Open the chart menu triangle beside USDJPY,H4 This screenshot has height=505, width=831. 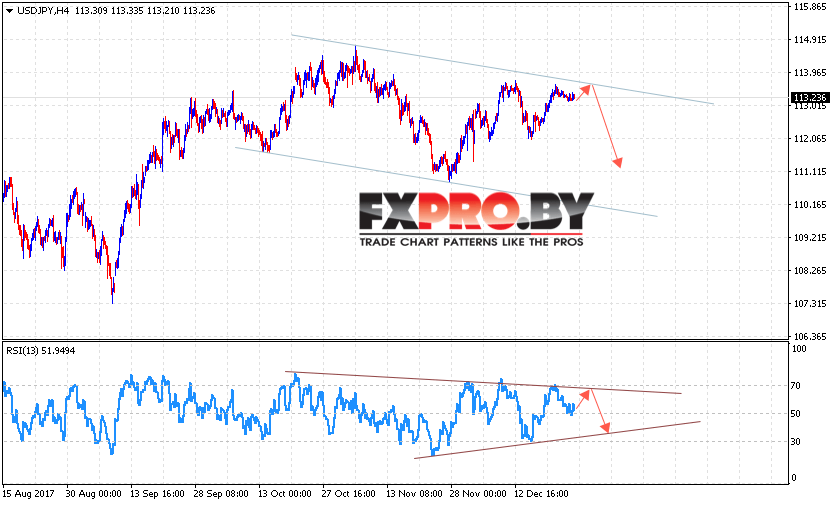[x=8, y=11]
